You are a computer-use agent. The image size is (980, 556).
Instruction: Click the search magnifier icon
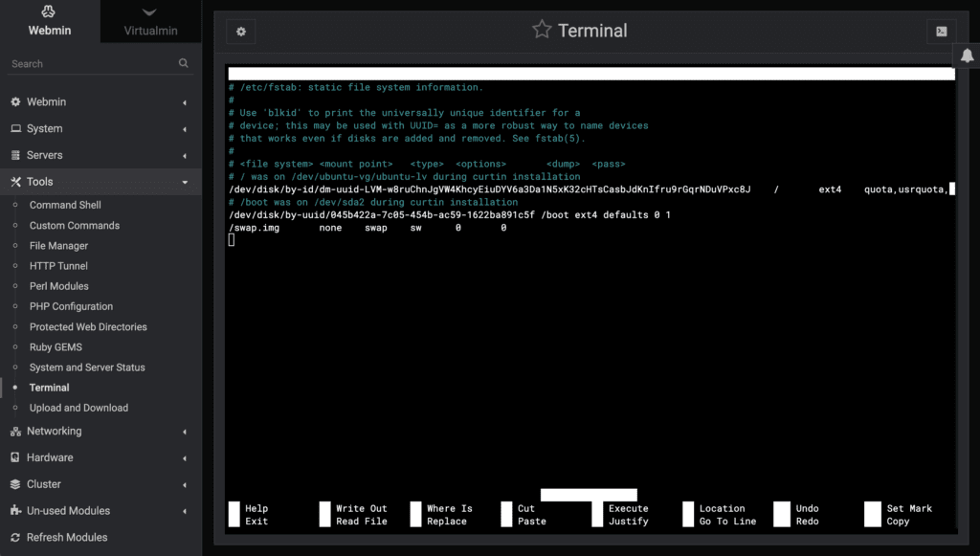(182, 63)
